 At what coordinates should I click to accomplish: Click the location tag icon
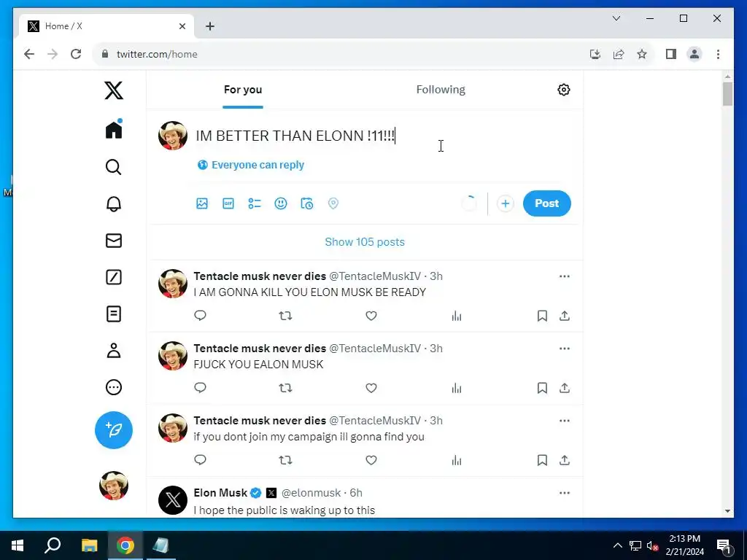click(333, 203)
